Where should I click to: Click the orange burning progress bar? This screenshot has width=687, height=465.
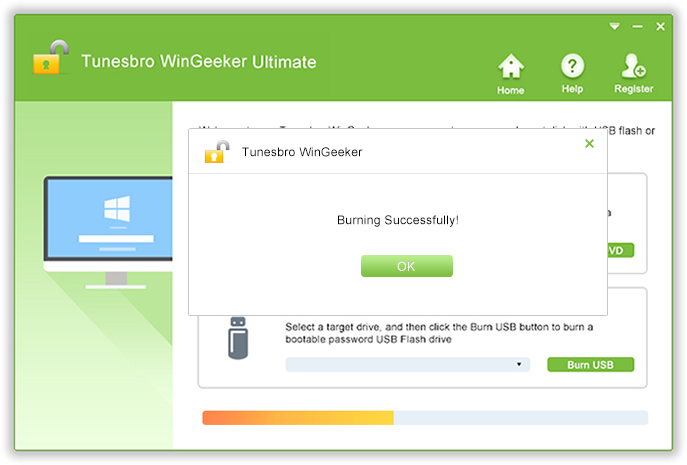click(297, 418)
